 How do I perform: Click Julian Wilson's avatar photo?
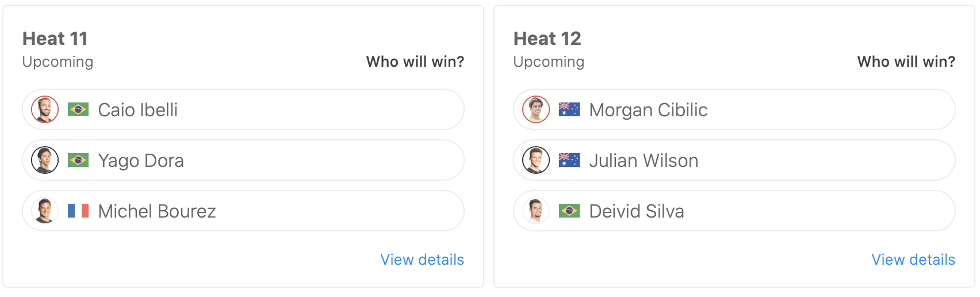[536, 160]
